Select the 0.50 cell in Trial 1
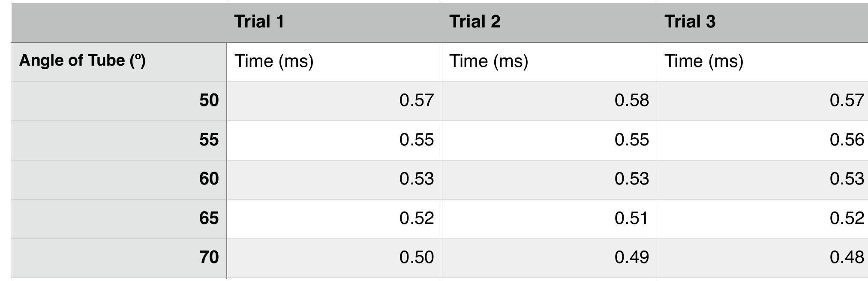The width and height of the screenshot is (868, 281). (x=334, y=257)
